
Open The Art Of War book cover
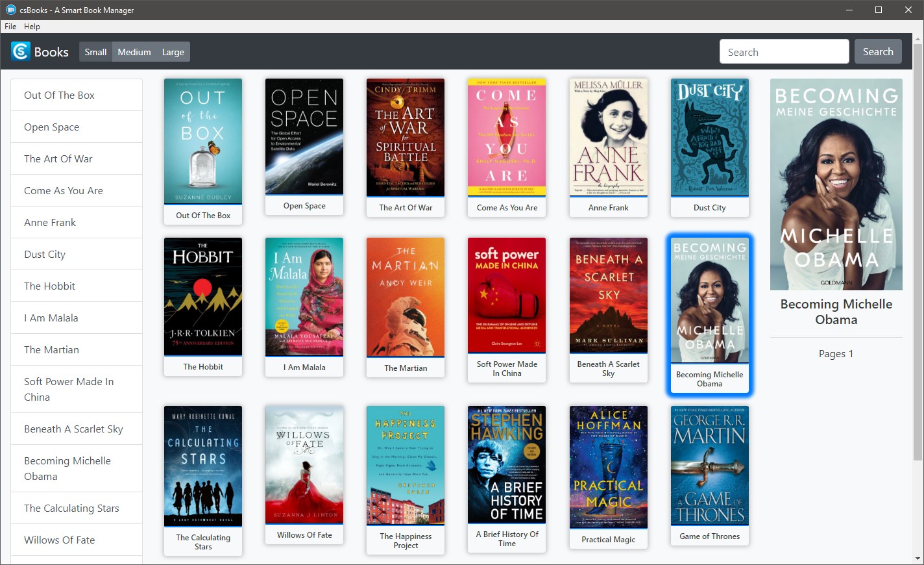coord(406,138)
